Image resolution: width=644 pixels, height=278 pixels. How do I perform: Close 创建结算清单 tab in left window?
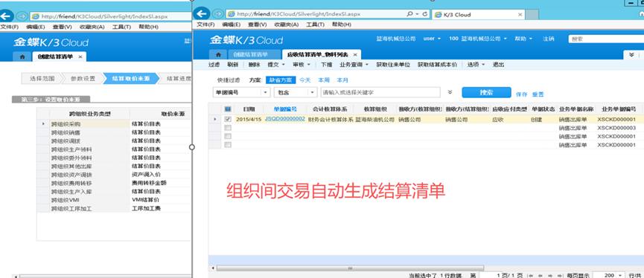pos(80,57)
